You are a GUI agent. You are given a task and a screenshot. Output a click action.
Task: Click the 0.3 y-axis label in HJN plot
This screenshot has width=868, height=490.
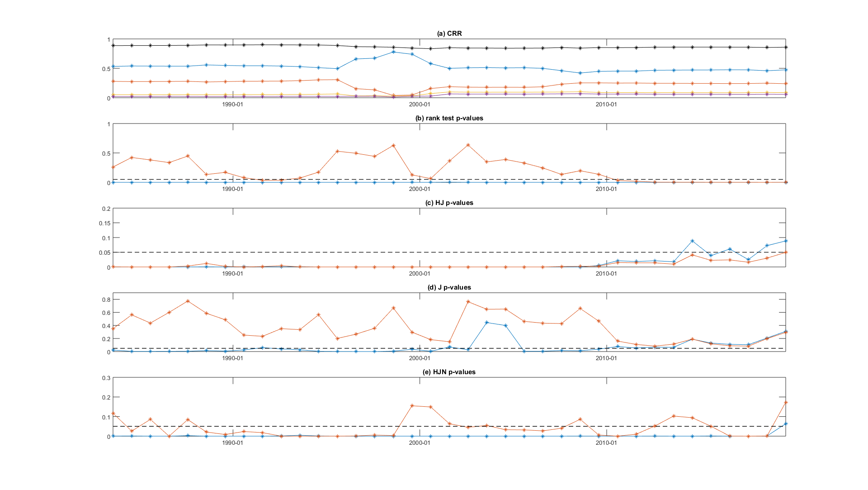[x=106, y=378]
